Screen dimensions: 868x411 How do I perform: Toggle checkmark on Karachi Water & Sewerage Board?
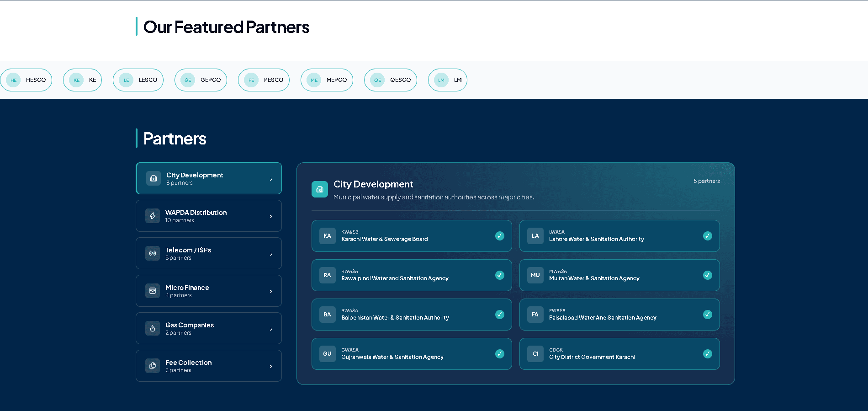click(x=500, y=236)
